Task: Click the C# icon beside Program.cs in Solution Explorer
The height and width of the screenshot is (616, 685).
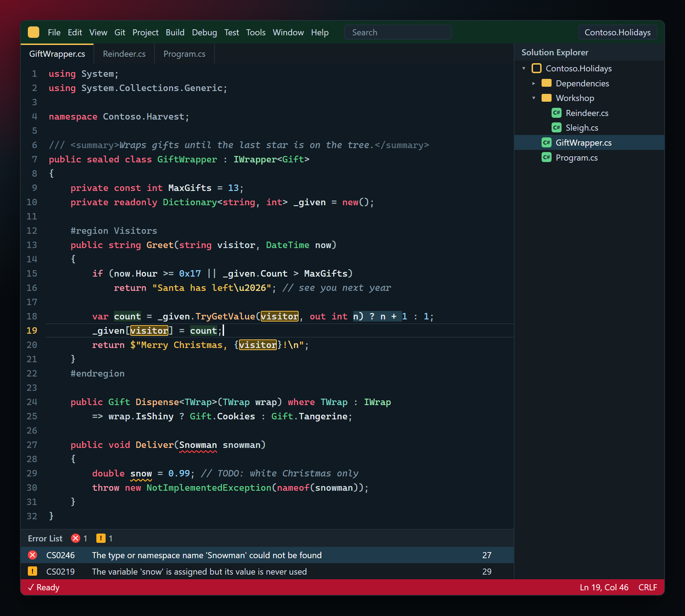Action: (546, 157)
